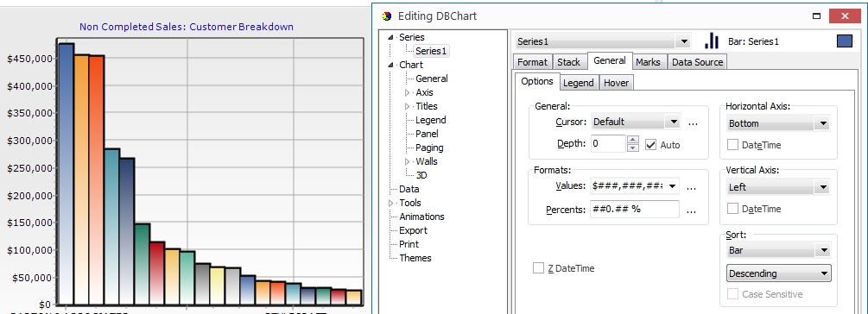The image size is (868, 314).
Task: Click the tallest blue bar in chart
Action: tap(66, 173)
